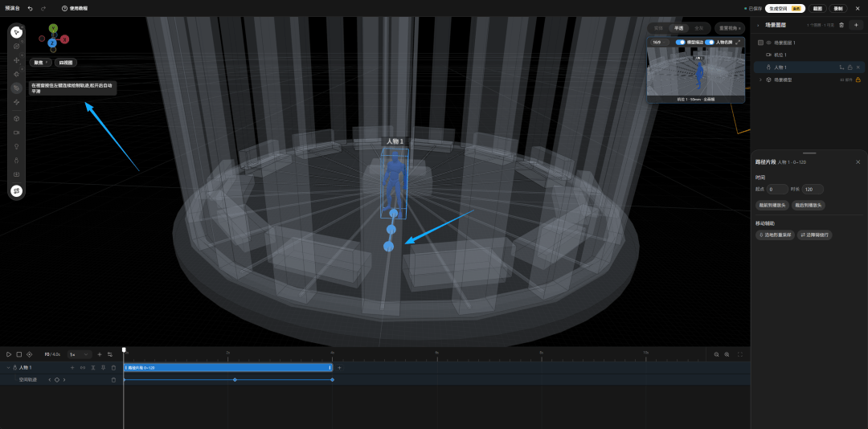Toggle the 模型描边 switch

(x=681, y=42)
